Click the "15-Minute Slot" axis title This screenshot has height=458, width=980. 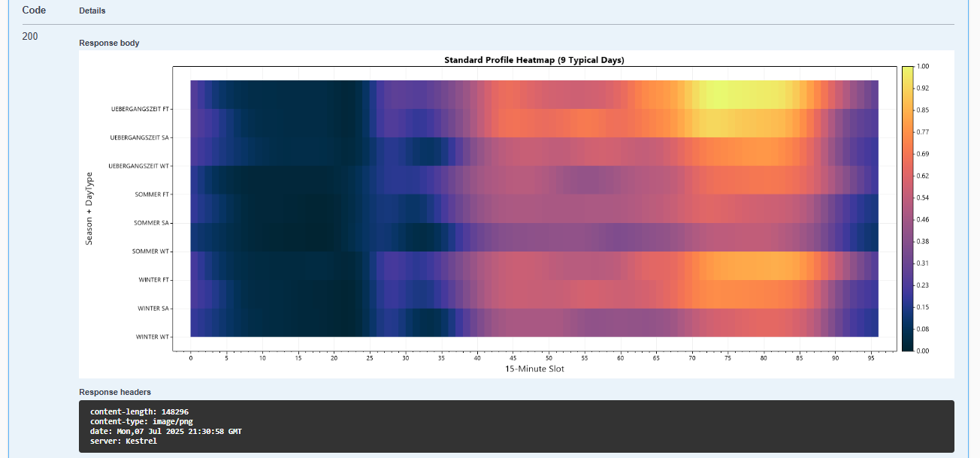point(534,369)
